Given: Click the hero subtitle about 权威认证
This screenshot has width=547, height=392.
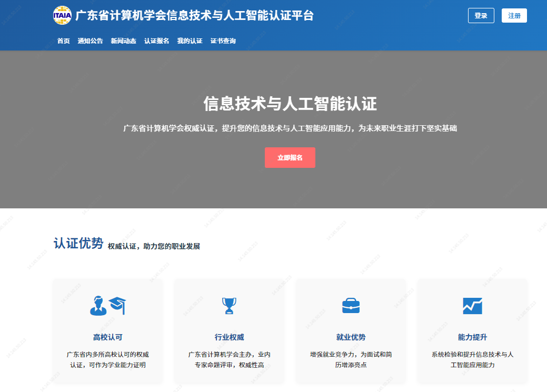Looking at the screenshot, I should coord(290,128).
